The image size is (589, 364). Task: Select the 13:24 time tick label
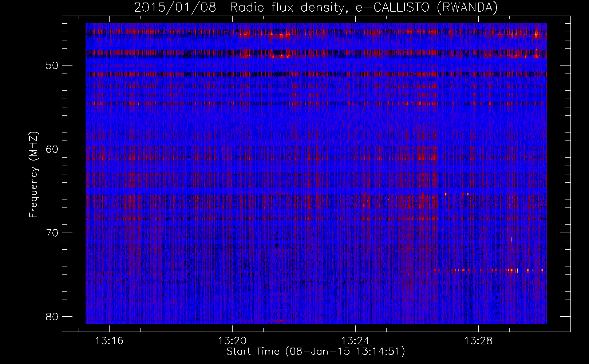(x=355, y=341)
